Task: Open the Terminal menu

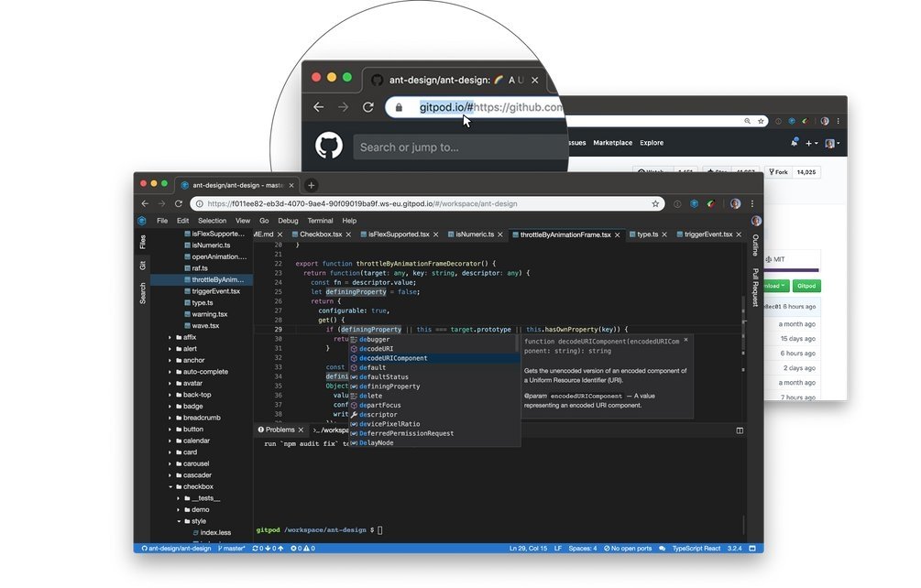Action: point(321,220)
